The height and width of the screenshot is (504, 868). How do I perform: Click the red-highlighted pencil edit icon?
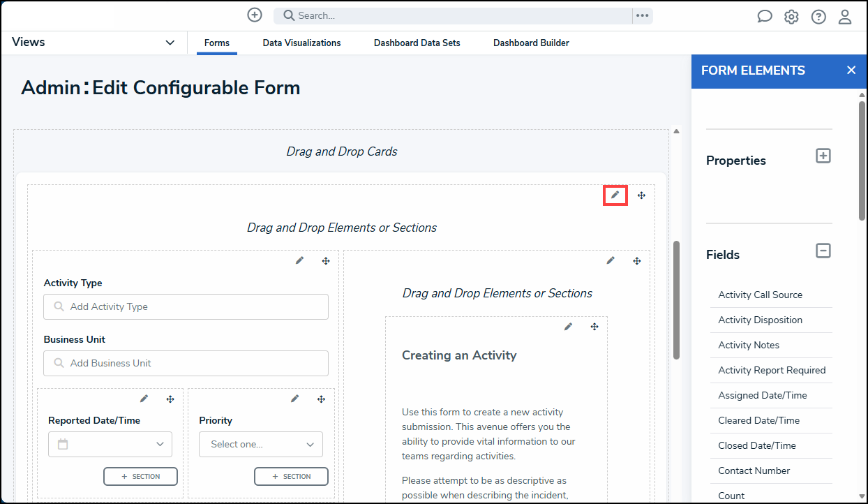coord(615,195)
